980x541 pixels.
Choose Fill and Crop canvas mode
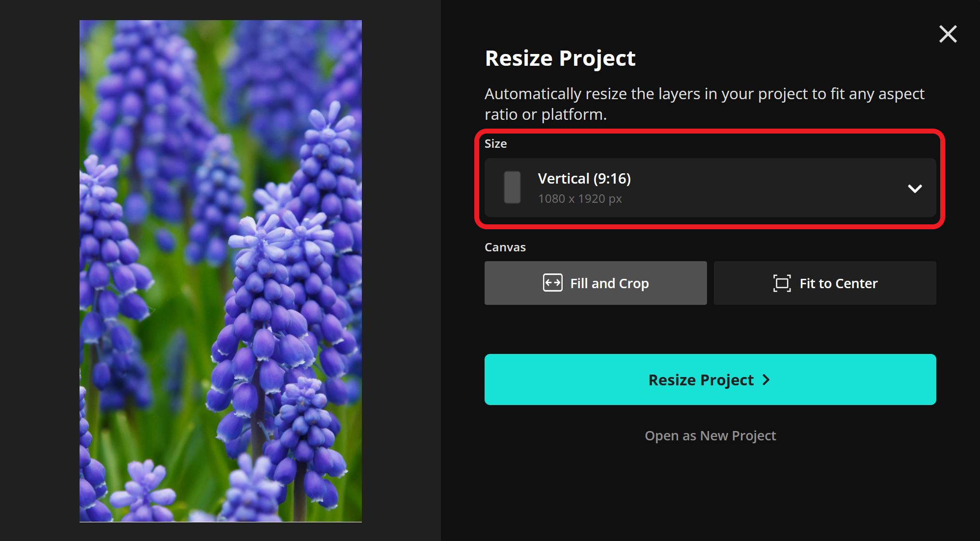coord(595,283)
